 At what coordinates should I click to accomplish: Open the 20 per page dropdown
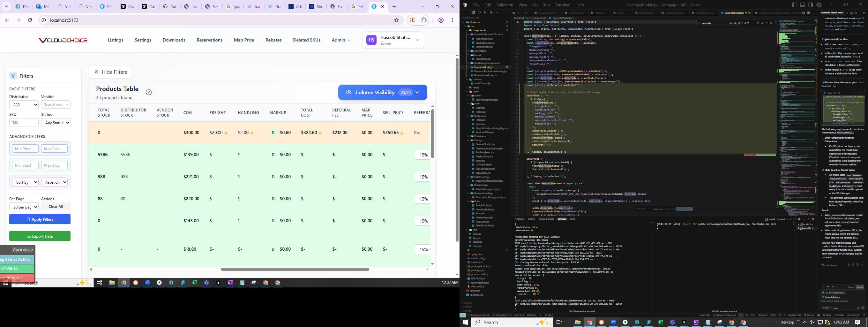(24, 207)
